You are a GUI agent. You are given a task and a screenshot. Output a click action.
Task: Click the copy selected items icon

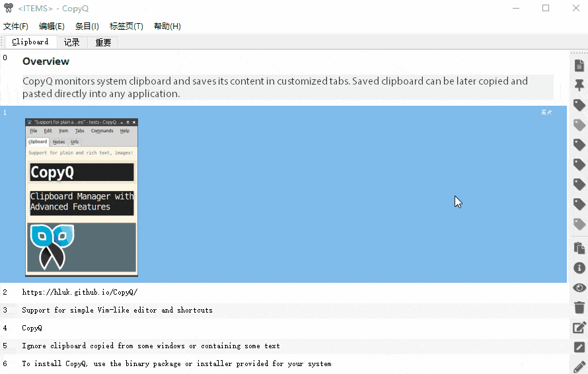(579, 248)
